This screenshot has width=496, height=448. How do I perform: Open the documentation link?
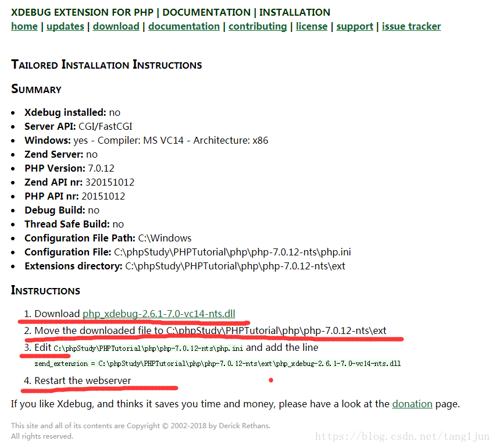184,26
